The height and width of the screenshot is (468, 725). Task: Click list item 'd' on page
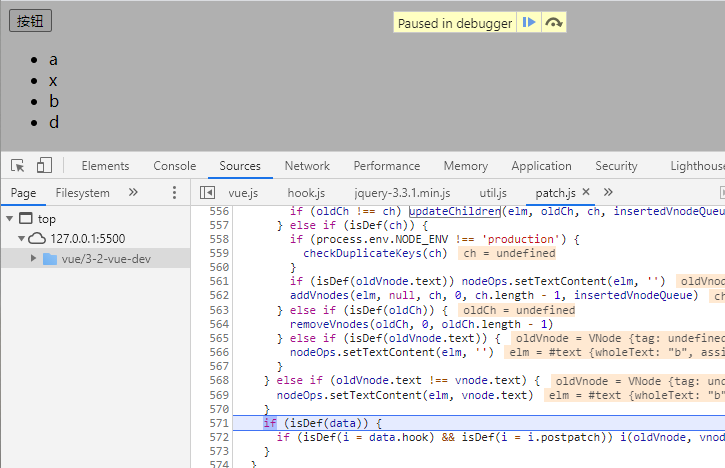tap(54, 122)
